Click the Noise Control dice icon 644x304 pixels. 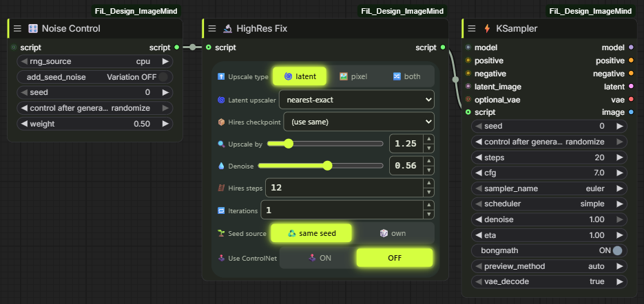click(x=33, y=28)
